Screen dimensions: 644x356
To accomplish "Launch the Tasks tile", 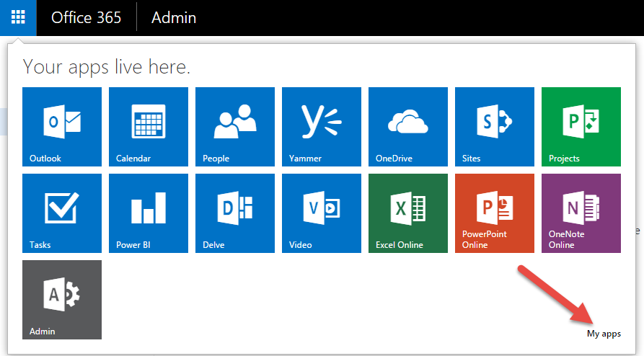I will 62,213.
